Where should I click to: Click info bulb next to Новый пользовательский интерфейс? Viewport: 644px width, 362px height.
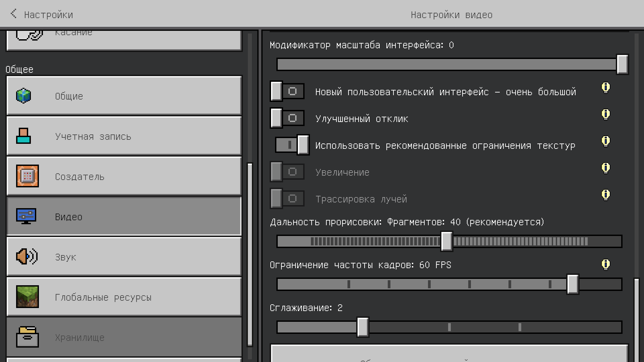[x=605, y=87]
